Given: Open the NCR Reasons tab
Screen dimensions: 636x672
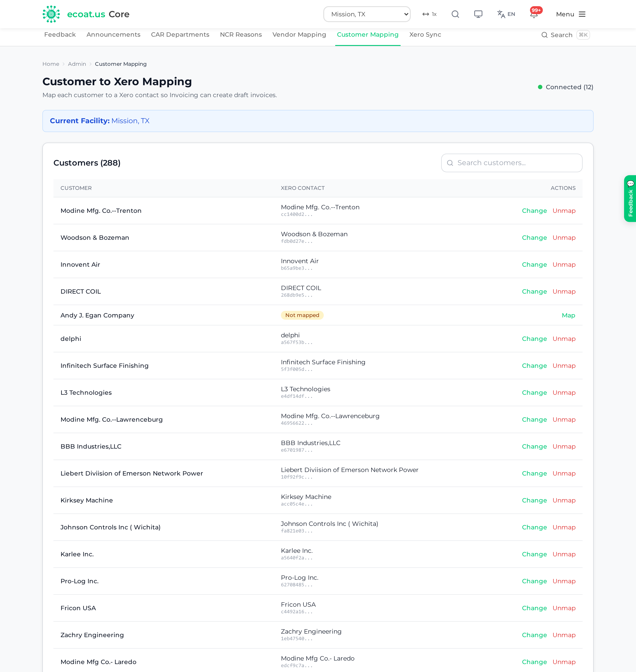Looking at the screenshot, I should pos(241,35).
